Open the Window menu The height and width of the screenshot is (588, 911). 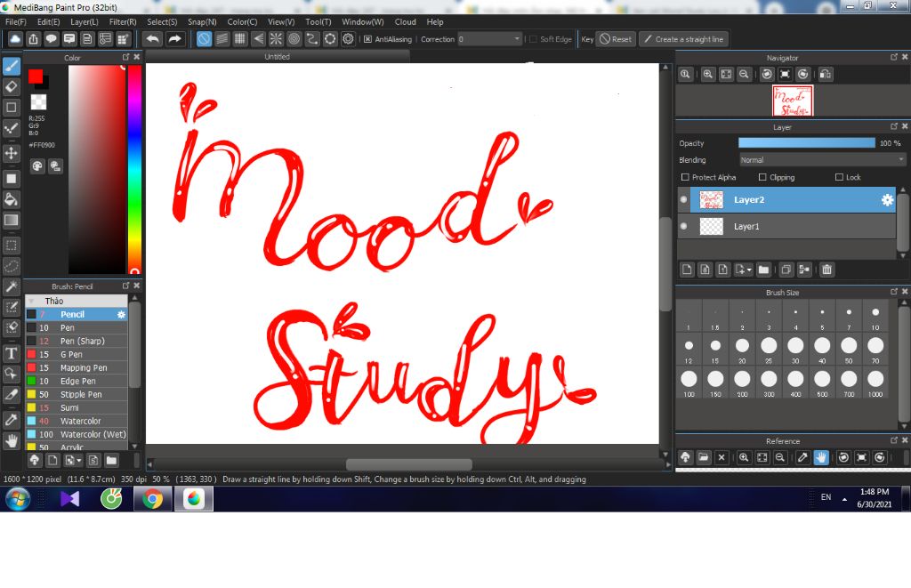[363, 22]
